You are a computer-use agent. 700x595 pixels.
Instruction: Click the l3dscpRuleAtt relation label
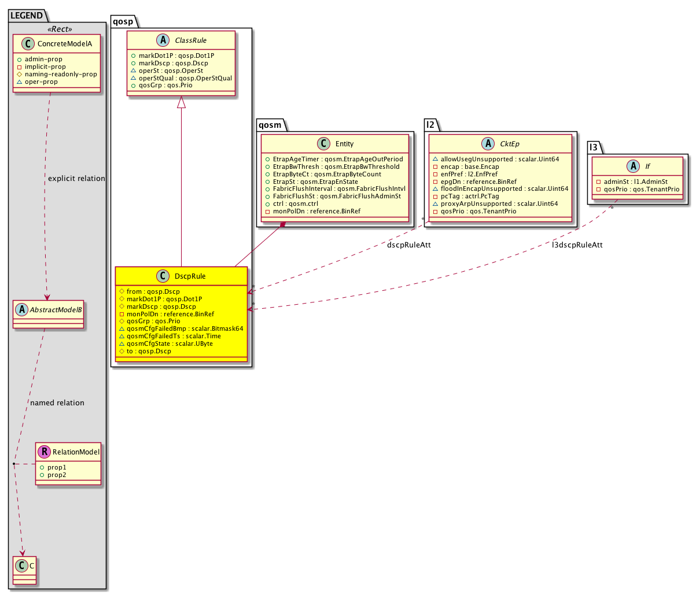point(577,245)
